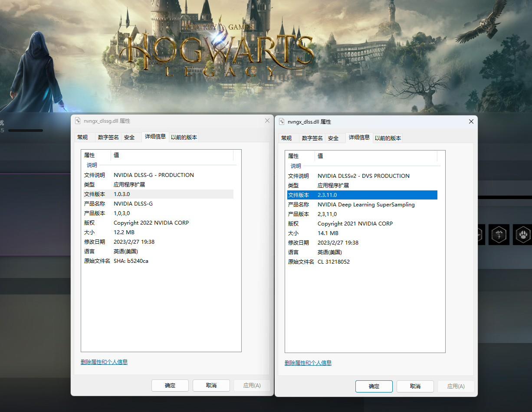532x412 pixels.
Task: Open 以前的版本 tab in nvngx_dlssg.dll dialog
Action: point(184,137)
